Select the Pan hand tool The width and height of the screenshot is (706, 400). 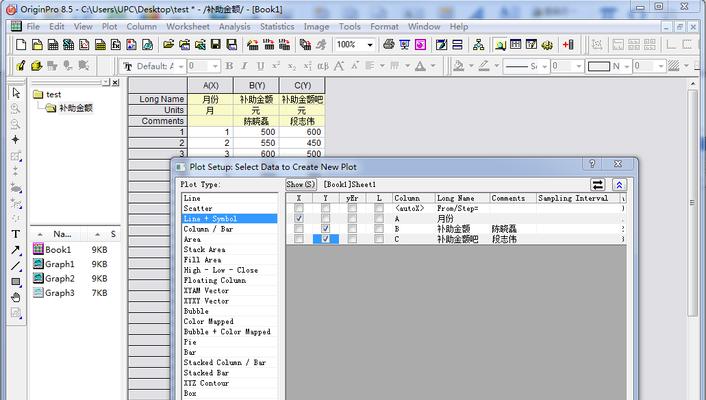(16, 297)
